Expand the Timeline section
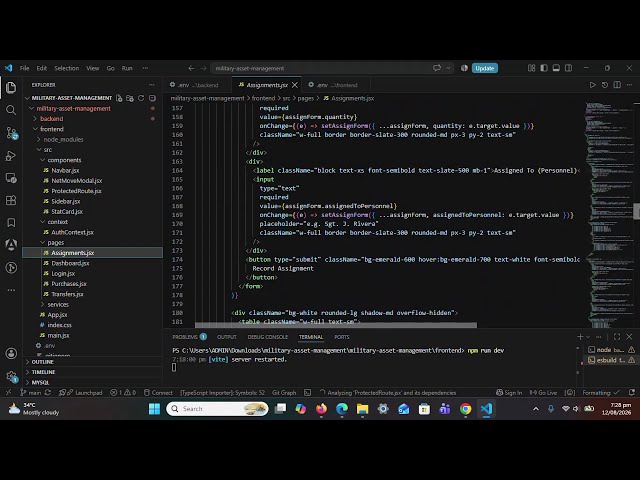This screenshot has height=480, width=640. tap(43, 372)
